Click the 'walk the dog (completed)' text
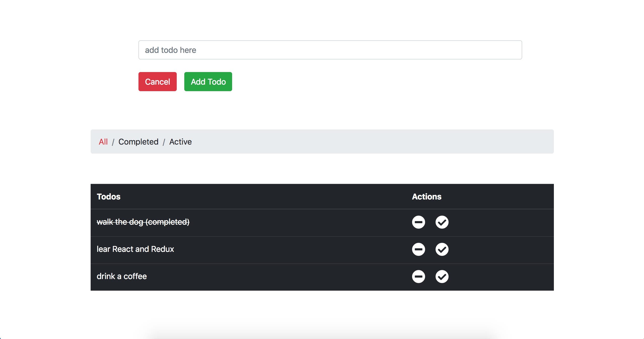Screen dimensions: 644x339 [143, 222]
